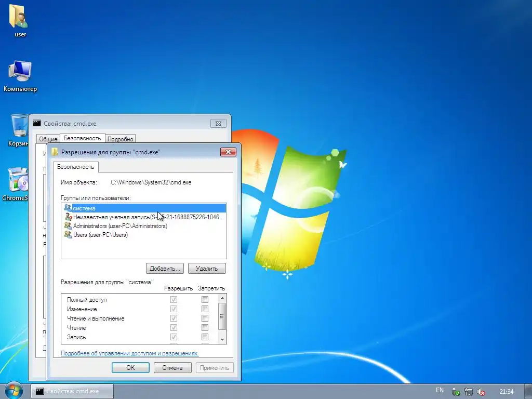Open the user folder desktop icon
Image resolution: width=532 pixels, height=399 pixels.
pos(20,20)
